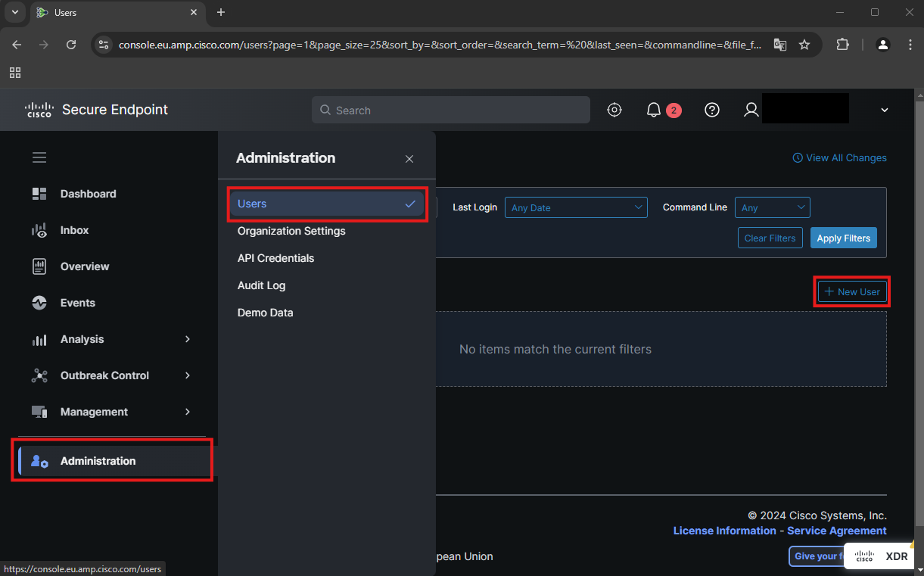Select Organization Settings in Administration menu
Image resolution: width=924 pixels, height=576 pixels.
291,231
